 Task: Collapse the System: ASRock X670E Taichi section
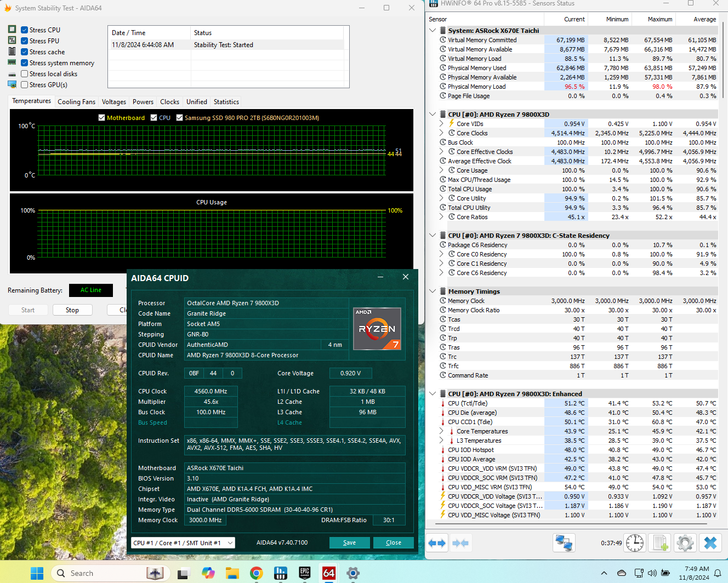(433, 31)
